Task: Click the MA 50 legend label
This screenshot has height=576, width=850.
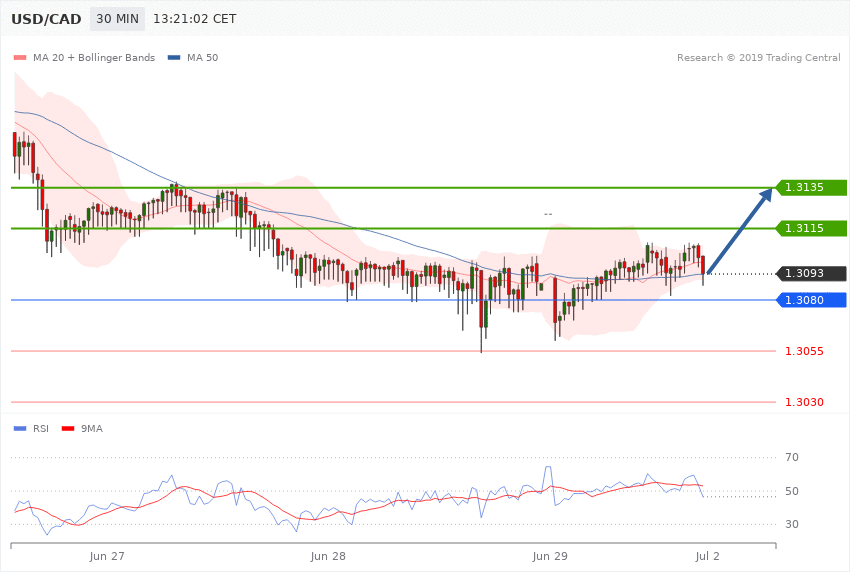Action: 202,57
